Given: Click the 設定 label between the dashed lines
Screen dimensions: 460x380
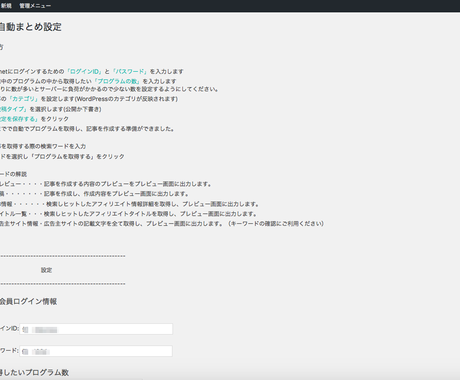Looking at the screenshot, I should click(x=46, y=270).
